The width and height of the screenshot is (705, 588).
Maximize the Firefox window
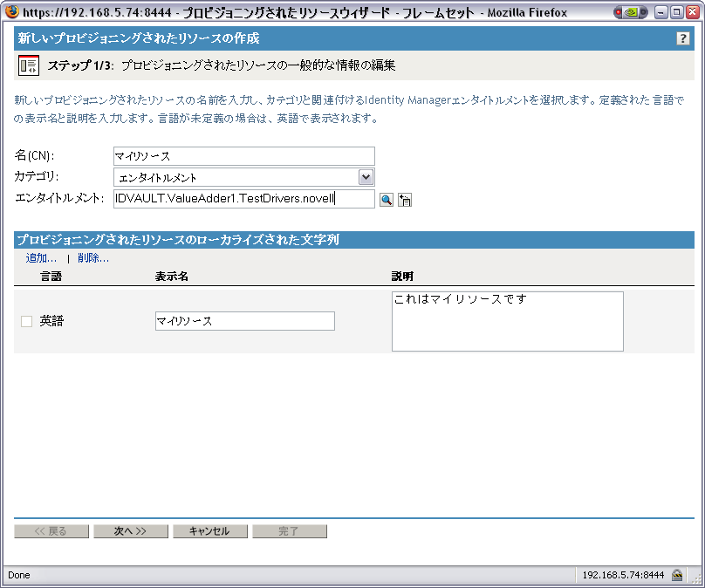click(x=676, y=12)
